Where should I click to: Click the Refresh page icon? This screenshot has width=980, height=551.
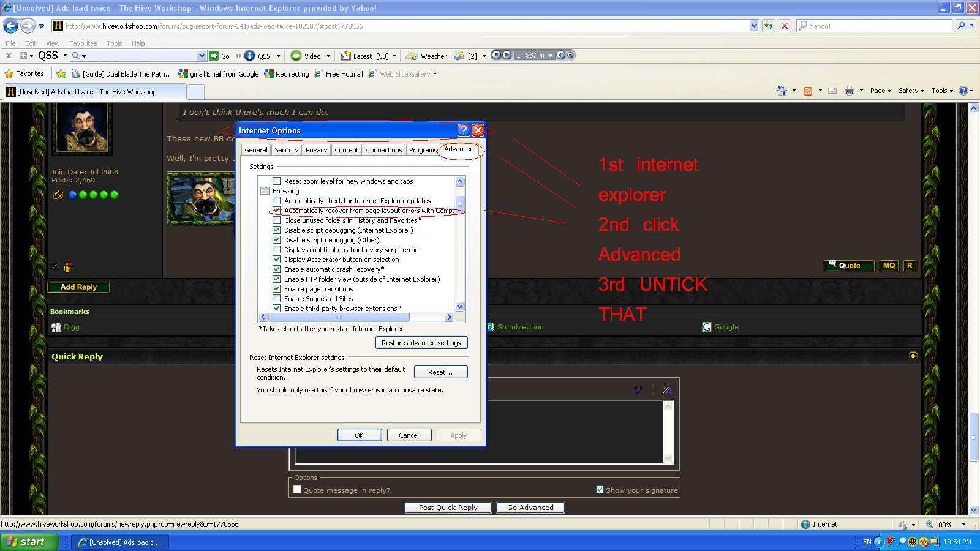coord(768,26)
